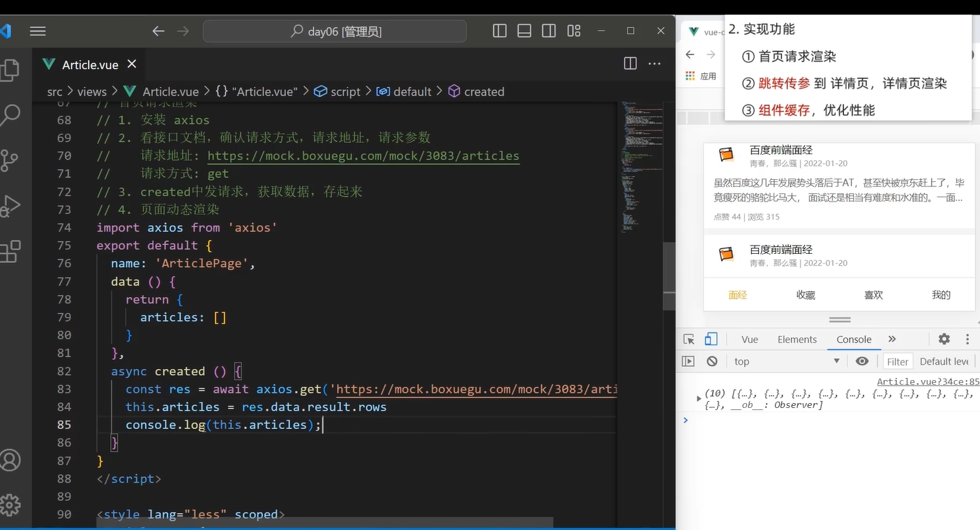Switch to the Elements DevTools tab
Viewport: 980px width, 530px height.
click(797, 340)
